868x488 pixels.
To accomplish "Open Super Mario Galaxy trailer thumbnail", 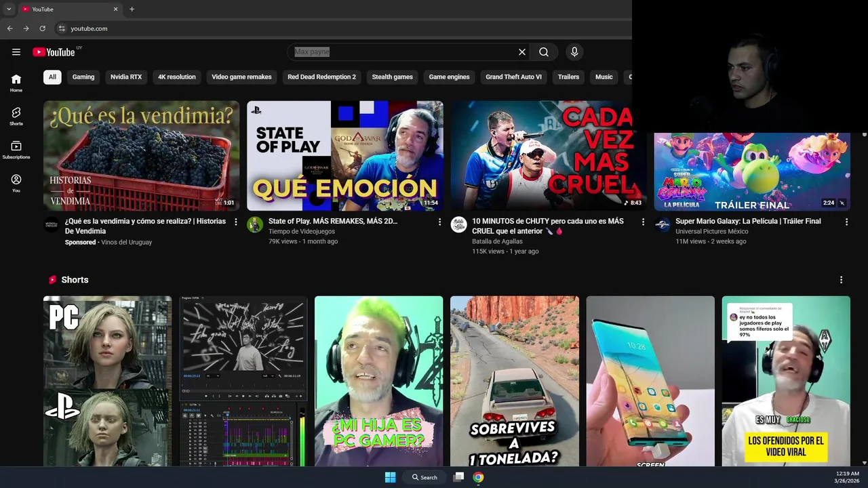I will pos(752,171).
